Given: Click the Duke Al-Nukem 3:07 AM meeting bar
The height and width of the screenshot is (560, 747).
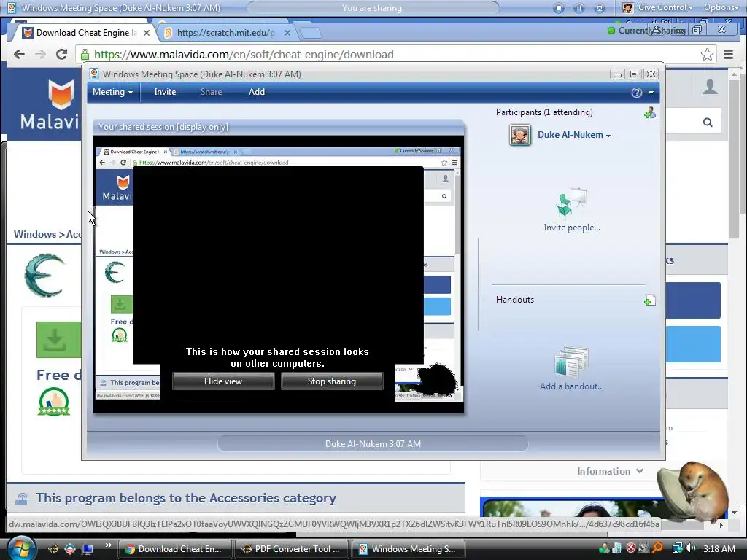Looking at the screenshot, I should point(373,444).
